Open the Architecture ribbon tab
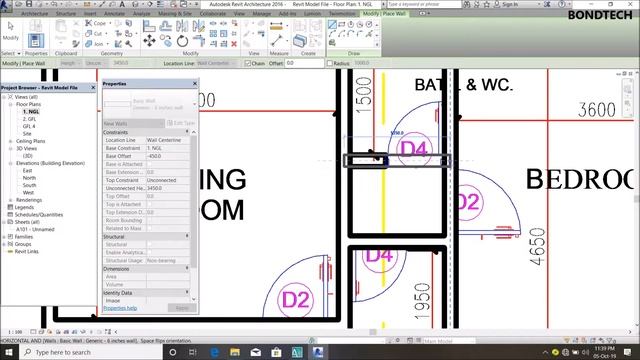This screenshot has width=640, height=360. (35, 13)
